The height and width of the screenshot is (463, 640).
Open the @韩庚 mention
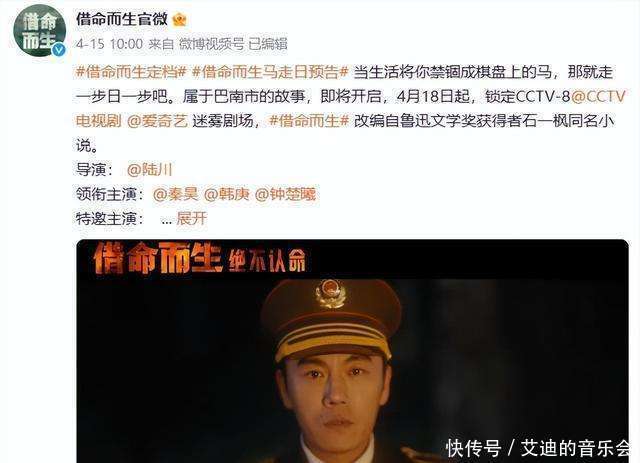[227, 194]
